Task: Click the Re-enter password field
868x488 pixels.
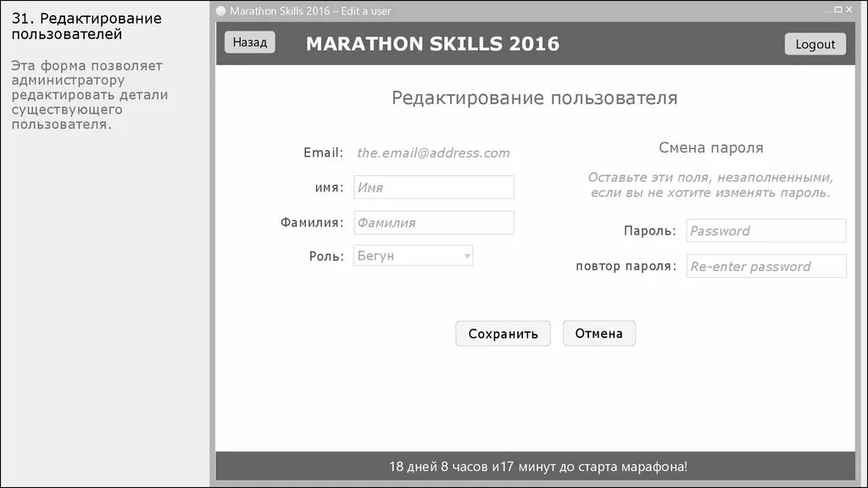Action: 766,266
